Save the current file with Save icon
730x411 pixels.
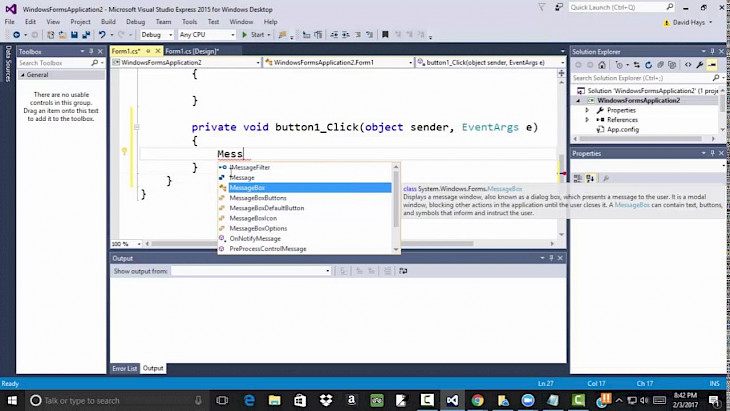(74, 35)
